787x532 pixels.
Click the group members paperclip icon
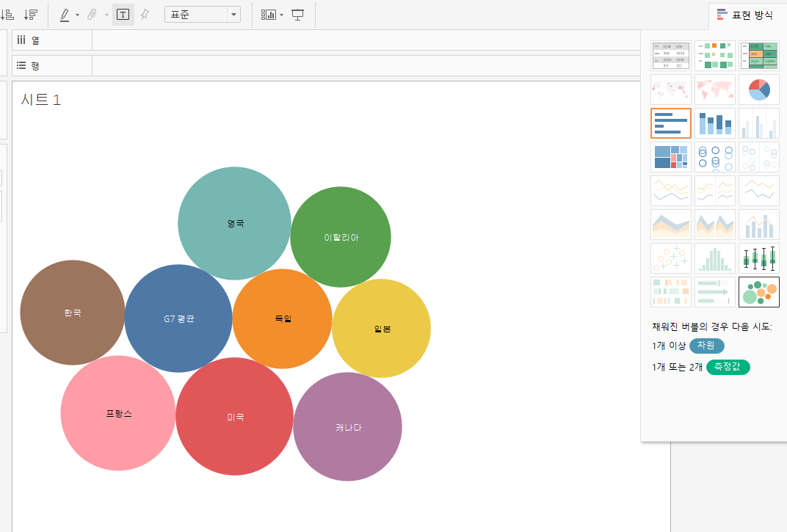[91, 15]
